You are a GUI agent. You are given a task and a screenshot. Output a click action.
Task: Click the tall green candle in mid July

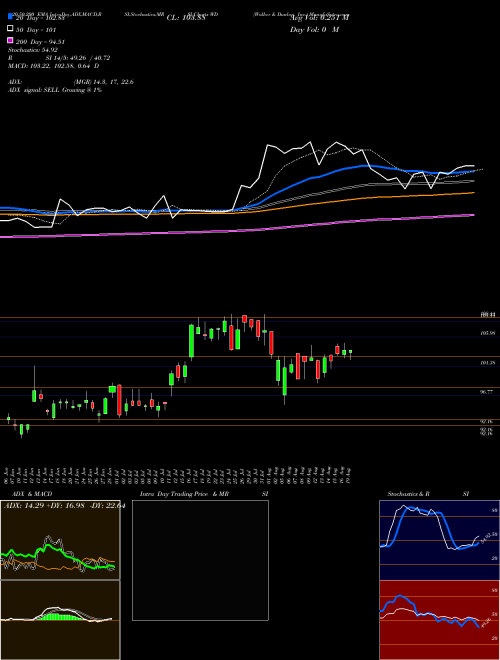[191, 341]
